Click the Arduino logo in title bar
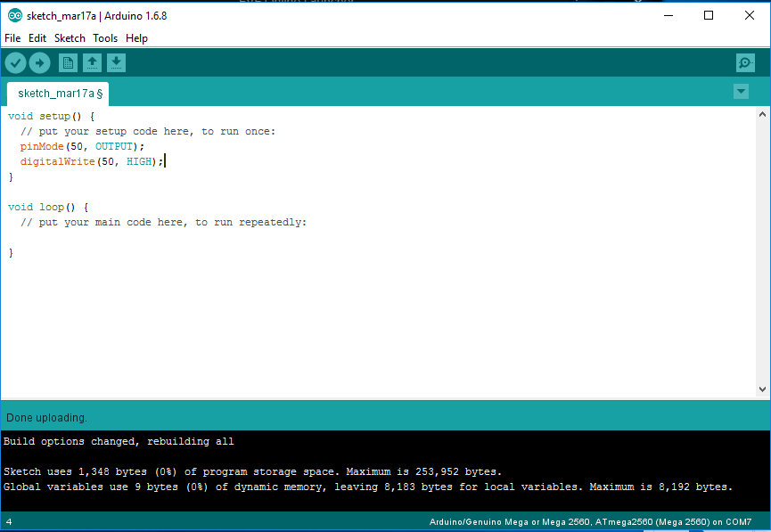This screenshot has width=771, height=532. 15,16
